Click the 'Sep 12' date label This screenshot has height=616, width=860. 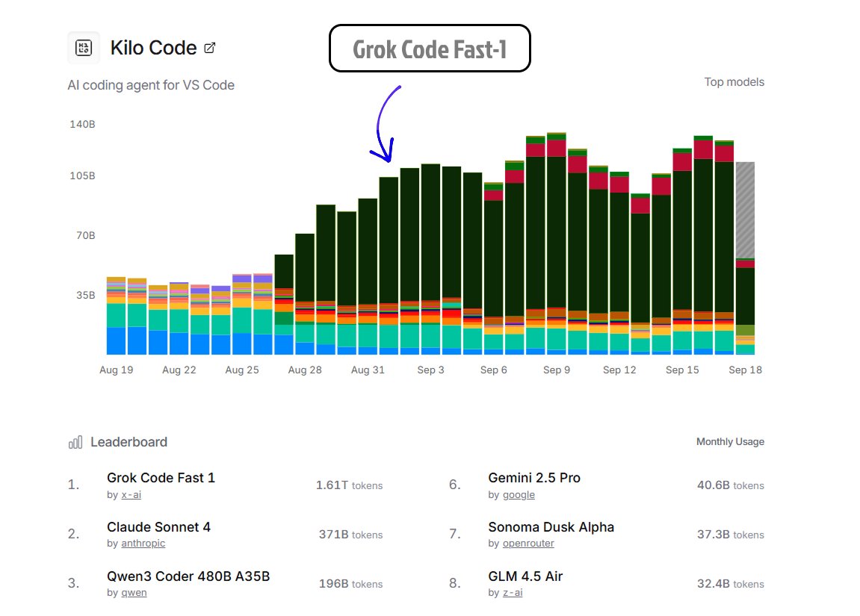tap(619, 370)
